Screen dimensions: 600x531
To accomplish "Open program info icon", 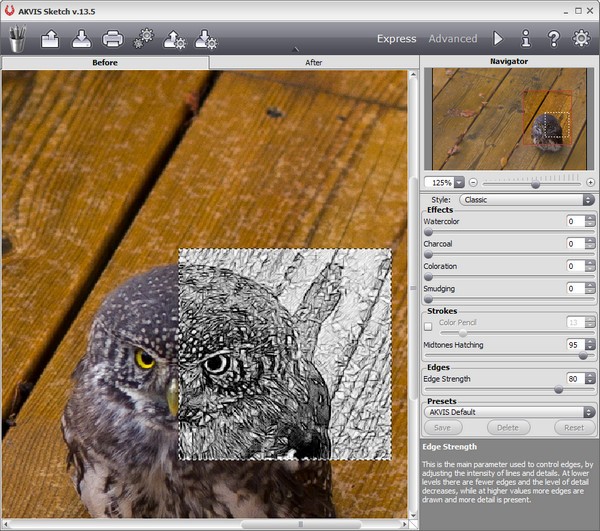I will pyautogui.click(x=526, y=39).
